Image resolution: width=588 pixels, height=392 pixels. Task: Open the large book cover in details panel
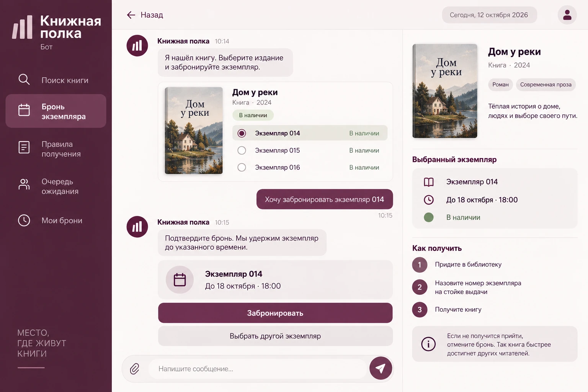pos(445,91)
